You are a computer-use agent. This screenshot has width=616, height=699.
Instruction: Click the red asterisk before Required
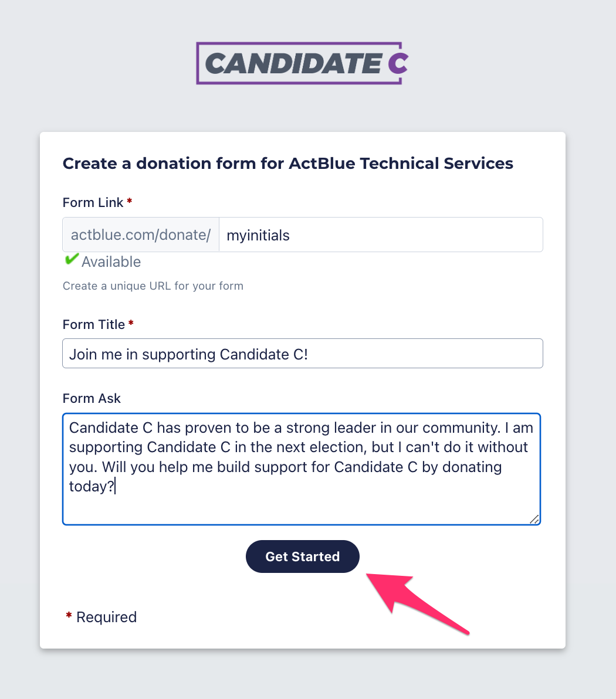point(69,616)
